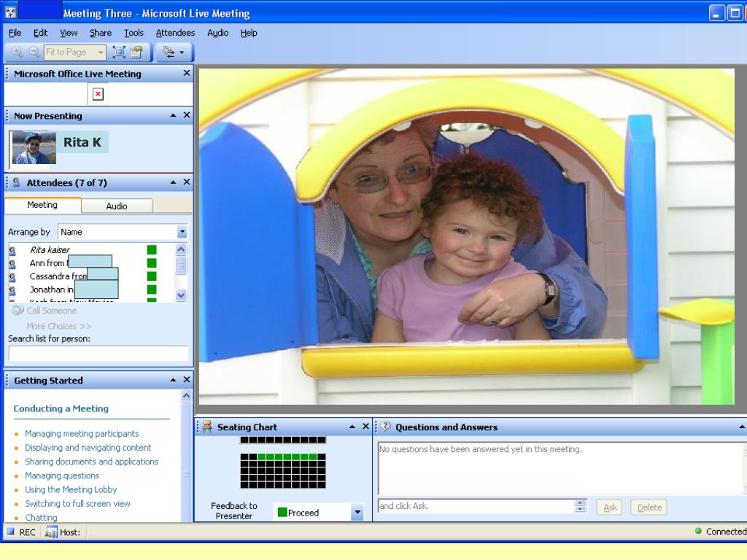This screenshot has width=747, height=560.
Task: Open the Help menu
Action: click(x=249, y=33)
